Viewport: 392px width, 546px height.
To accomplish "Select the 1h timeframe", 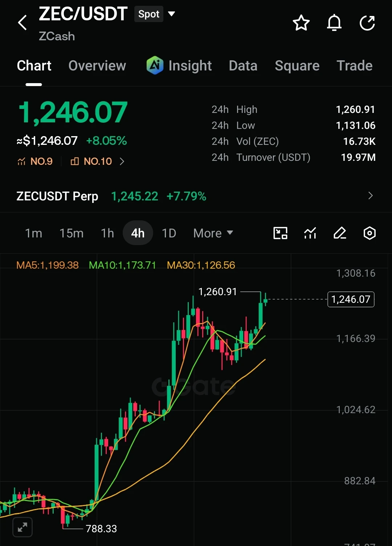I will click(107, 233).
